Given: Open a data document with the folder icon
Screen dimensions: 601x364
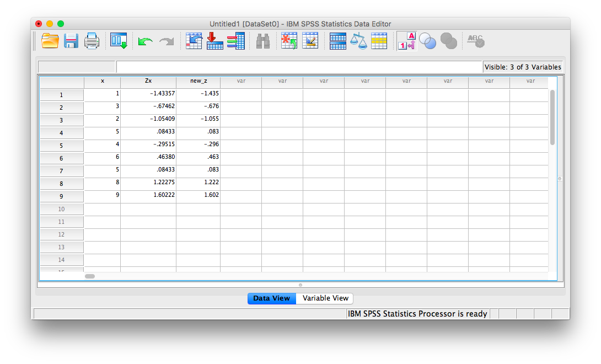Looking at the screenshot, I should tap(50, 41).
